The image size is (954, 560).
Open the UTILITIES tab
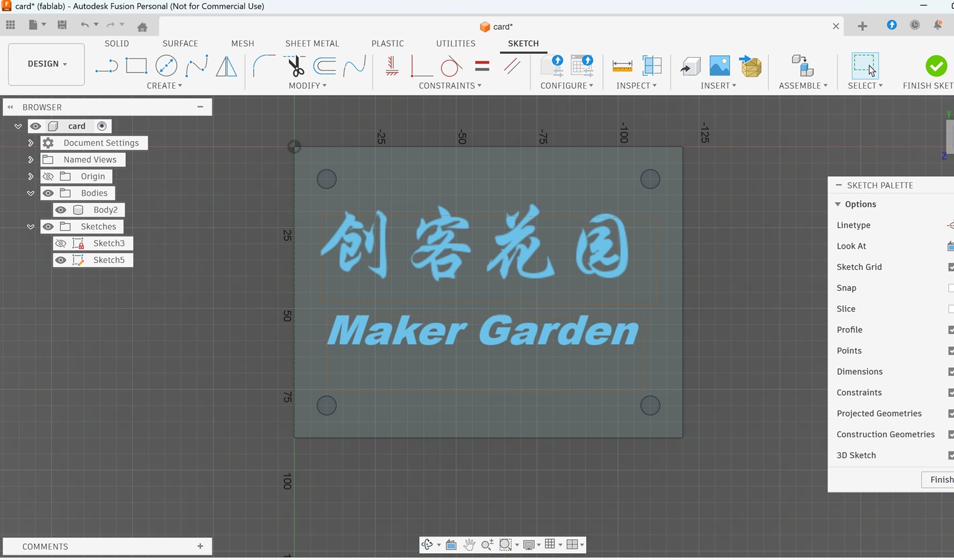(455, 43)
